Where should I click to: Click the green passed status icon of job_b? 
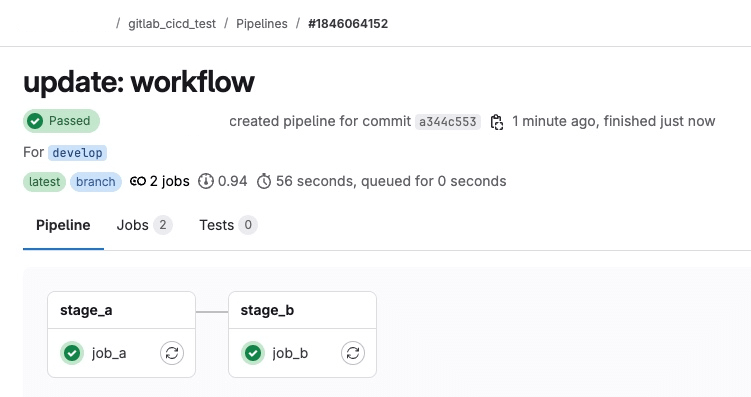(x=253, y=353)
